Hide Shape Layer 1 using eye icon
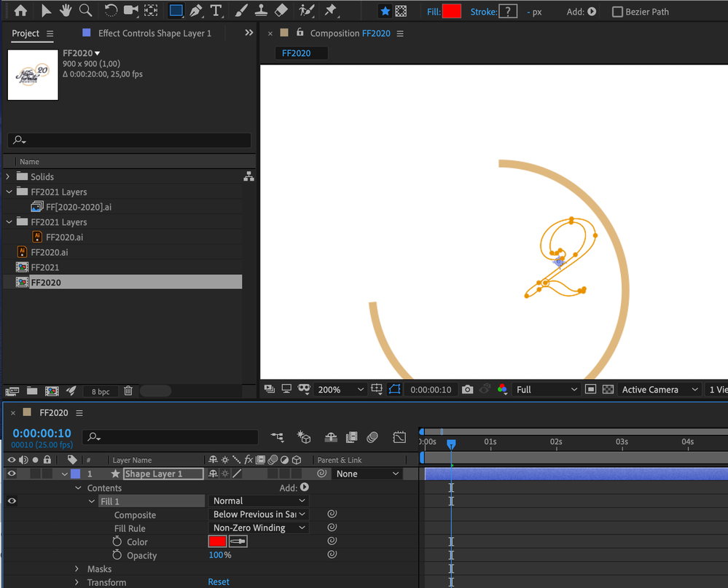 pyautogui.click(x=12, y=474)
